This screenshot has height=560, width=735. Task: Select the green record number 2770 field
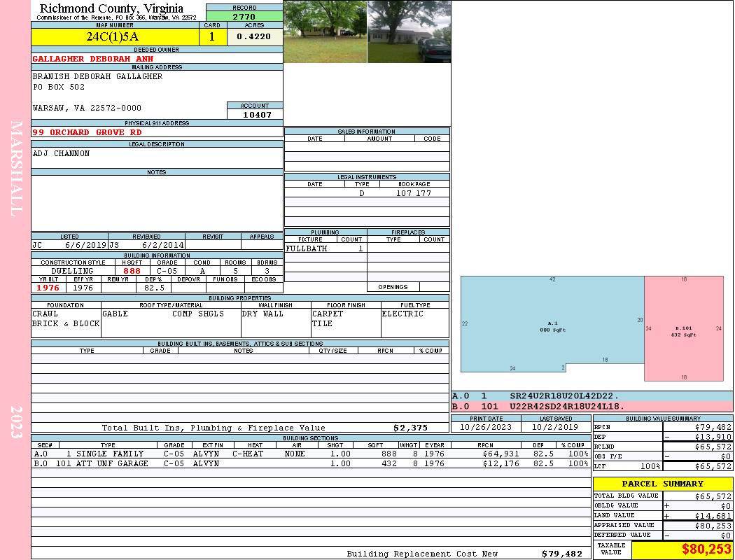(x=244, y=16)
